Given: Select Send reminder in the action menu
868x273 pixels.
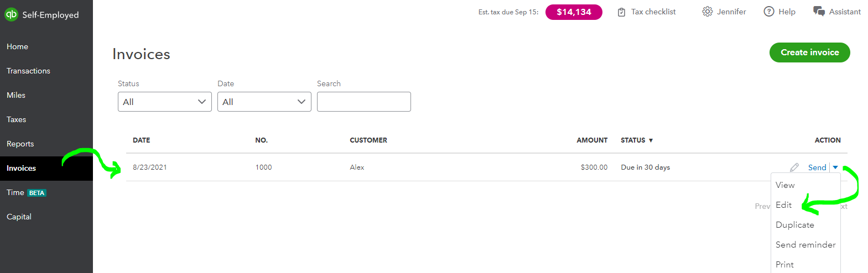Looking at the screenshot, I should (x=805, y=245).
